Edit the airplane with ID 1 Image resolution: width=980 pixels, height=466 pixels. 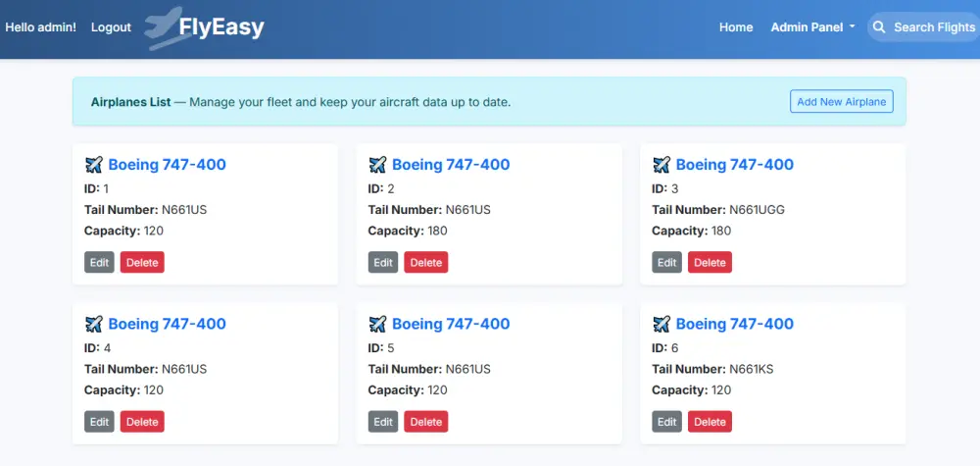pos(99,263)
